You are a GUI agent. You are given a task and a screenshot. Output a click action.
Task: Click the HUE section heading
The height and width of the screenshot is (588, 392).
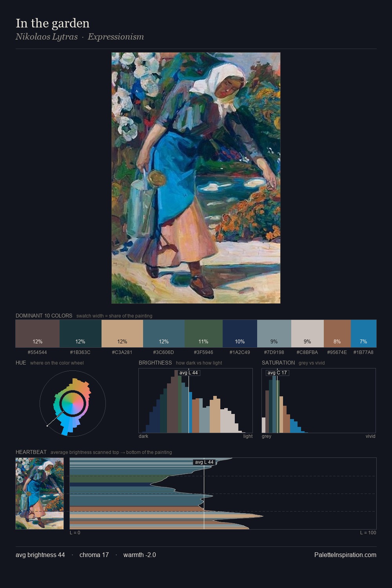pyautogui.click(x=21, y=363)
